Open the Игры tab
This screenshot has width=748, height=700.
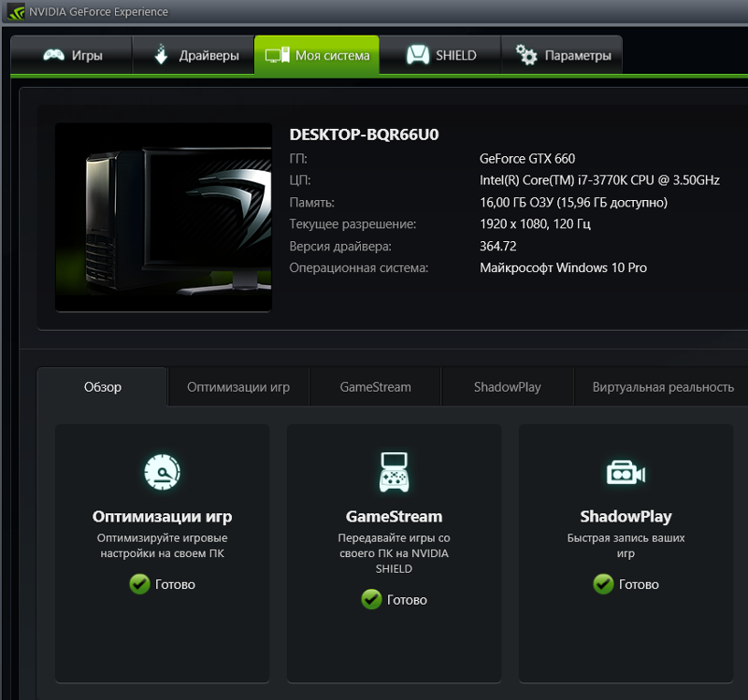71,55
